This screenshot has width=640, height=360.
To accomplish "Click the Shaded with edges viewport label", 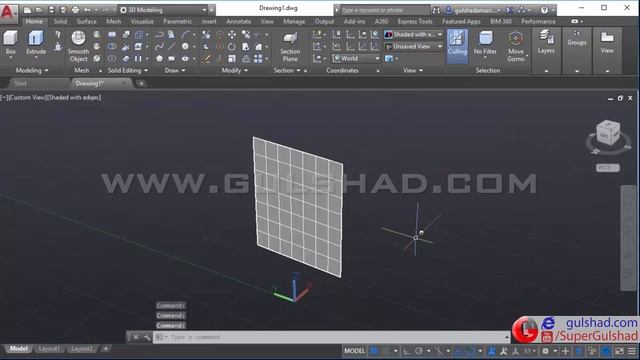I will coord(75,98).
